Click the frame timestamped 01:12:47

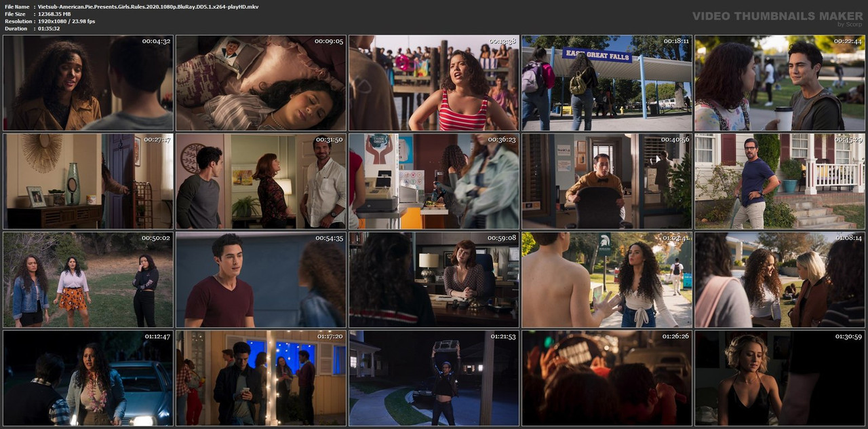tap(88, 378)
